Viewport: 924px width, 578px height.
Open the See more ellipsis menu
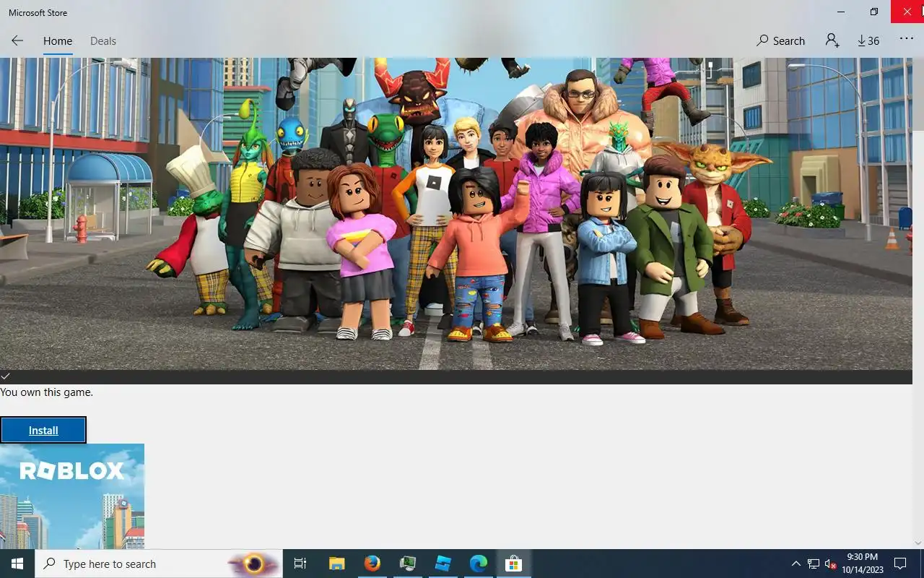(907, 39)
